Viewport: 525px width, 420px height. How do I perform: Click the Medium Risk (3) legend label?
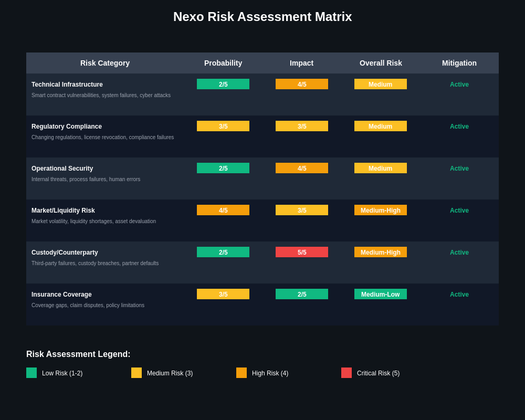pyautogui.click(x=170, y=373)
